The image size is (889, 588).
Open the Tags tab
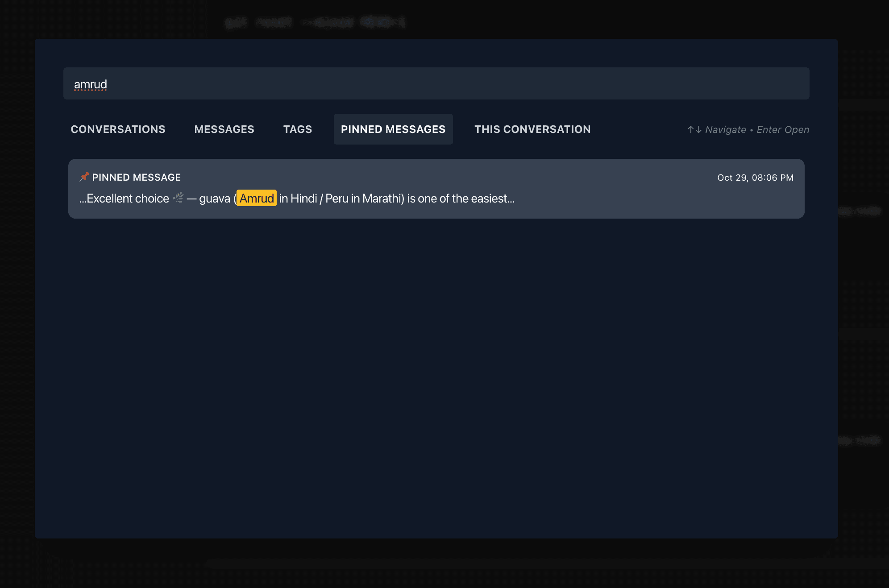[297, 129]
